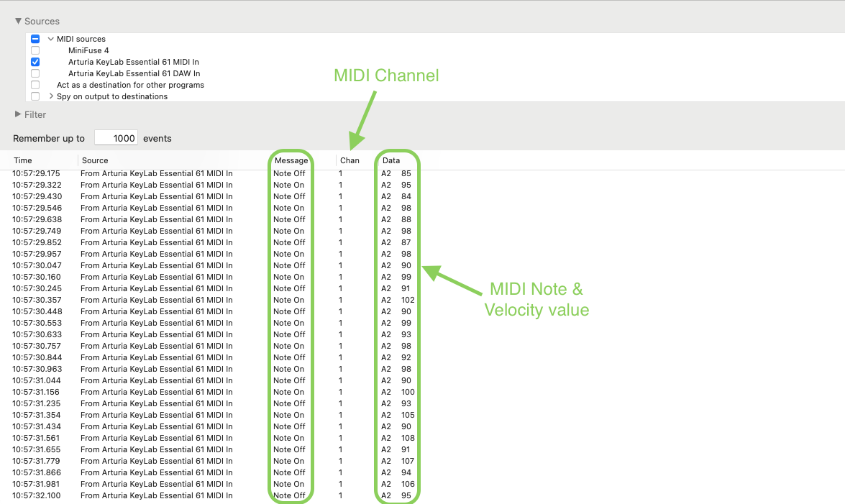845x504 pixels.
Task: Click source text in the 10:57:29.957 row
Action: pos(156,254)
